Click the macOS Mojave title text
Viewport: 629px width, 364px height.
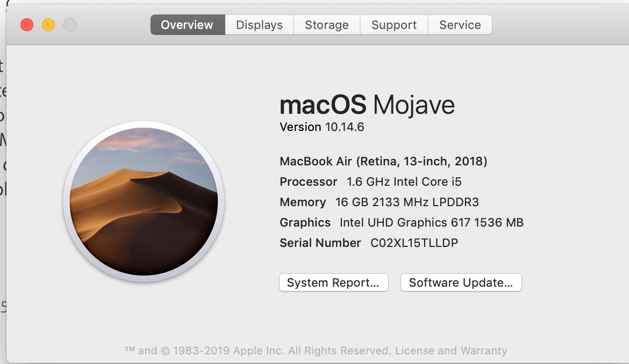[367, 105]
